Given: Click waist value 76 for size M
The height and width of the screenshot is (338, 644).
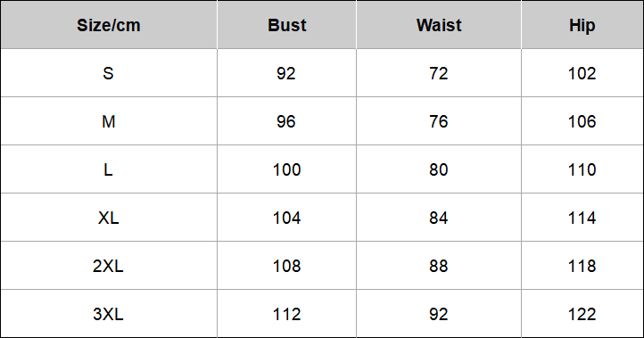Looking at the screenshot, I should tap(439, 121).
